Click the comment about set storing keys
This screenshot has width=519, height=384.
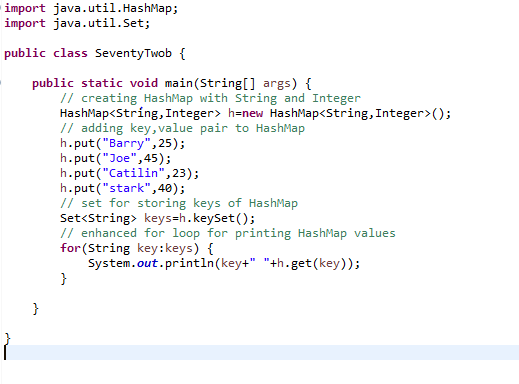pos(179,203)
